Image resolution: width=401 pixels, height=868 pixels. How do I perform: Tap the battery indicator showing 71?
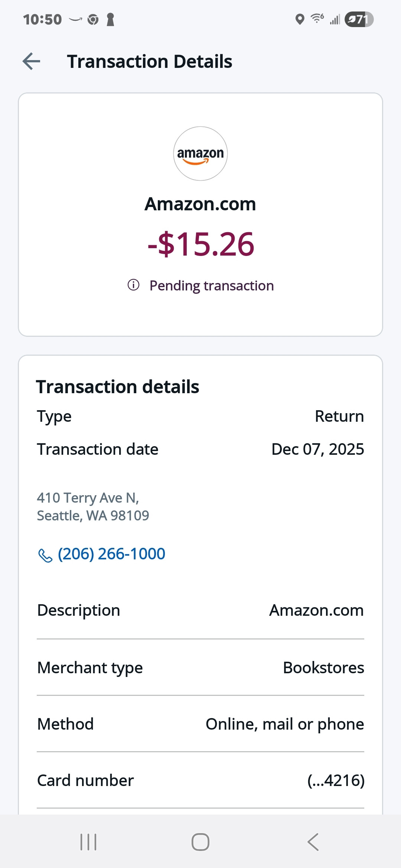[x=359, y=19]
